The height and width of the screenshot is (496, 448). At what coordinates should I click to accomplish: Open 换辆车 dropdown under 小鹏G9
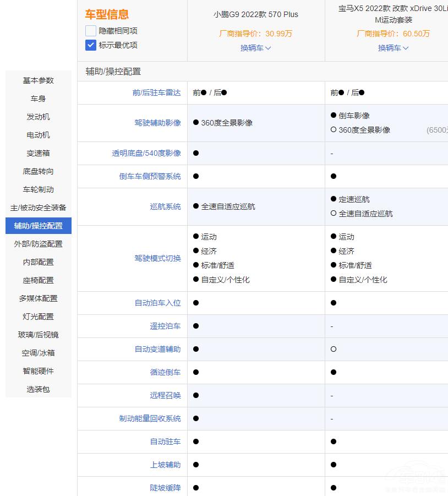coord(255,48)
